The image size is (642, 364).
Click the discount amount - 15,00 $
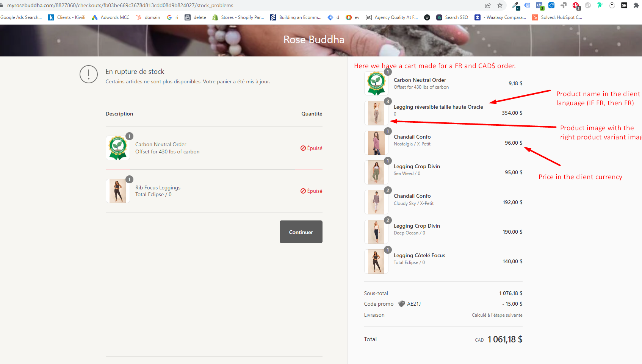tap(512, 304)
